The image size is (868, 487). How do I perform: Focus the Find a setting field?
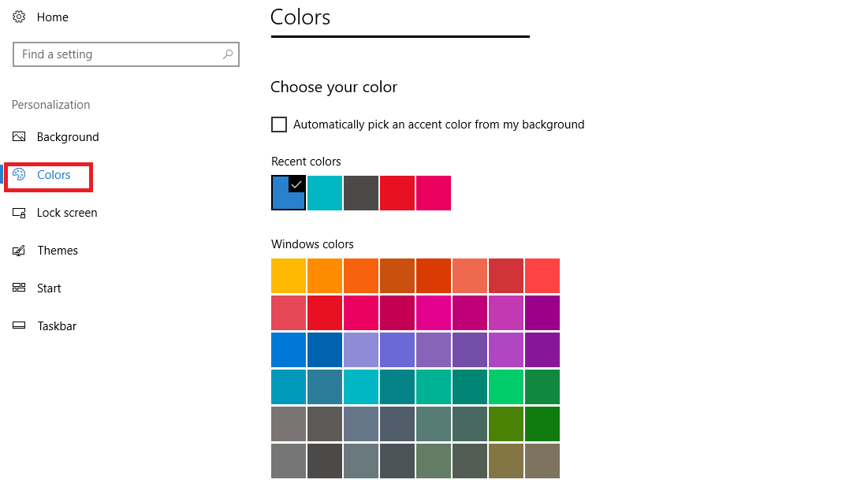(x=125, y=54)
